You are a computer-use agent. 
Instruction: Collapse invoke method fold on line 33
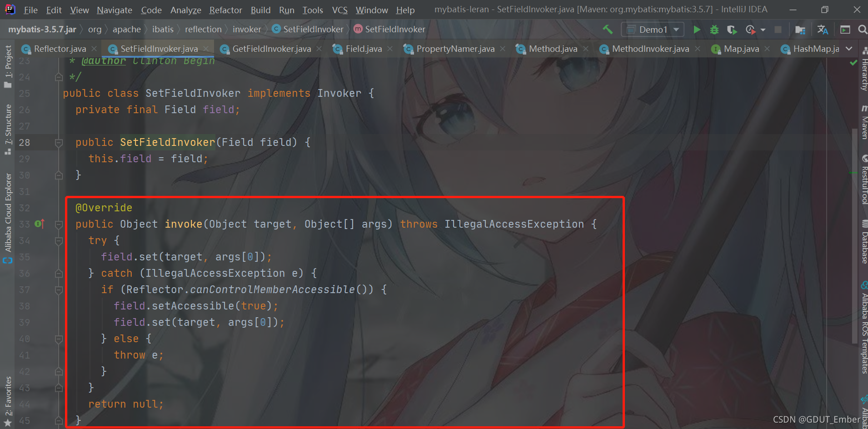[x=59, y=224]
